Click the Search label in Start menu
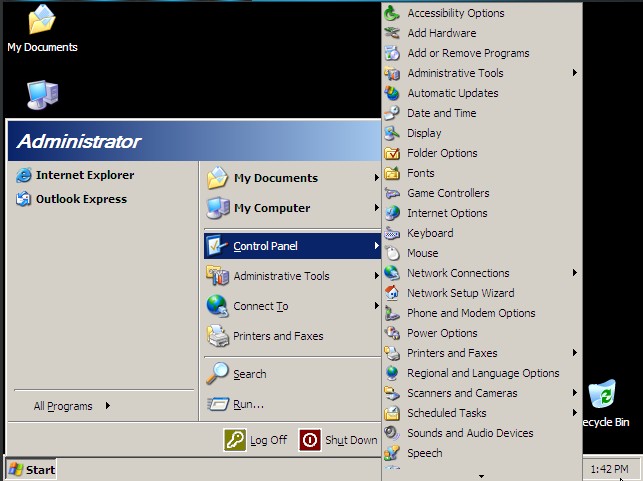This screenshot has height=481, width=643. click(x=250, y=374)
